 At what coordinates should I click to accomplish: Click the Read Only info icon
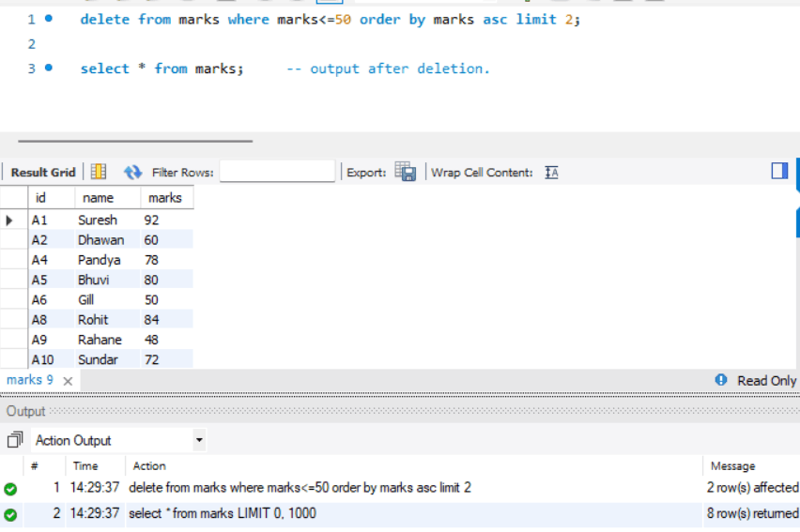(721, 379)
